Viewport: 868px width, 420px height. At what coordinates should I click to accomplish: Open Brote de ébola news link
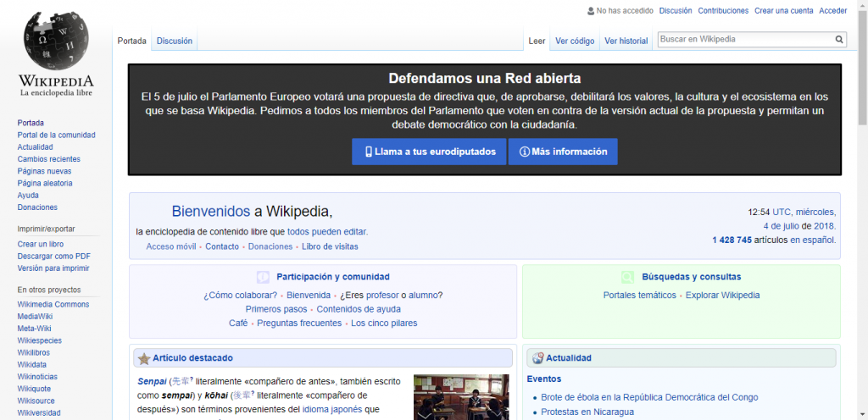click(x=649, y=398)
